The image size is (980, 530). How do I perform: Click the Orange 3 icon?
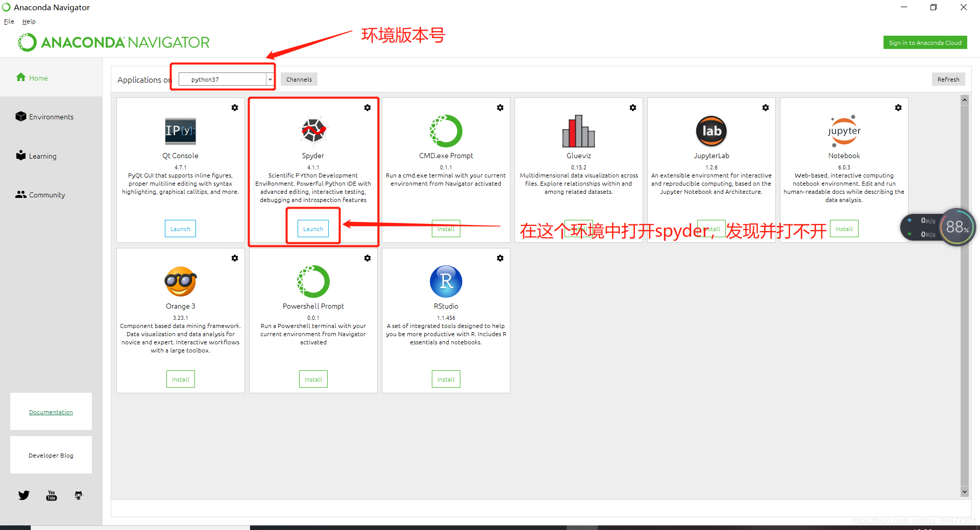[181, 282]
